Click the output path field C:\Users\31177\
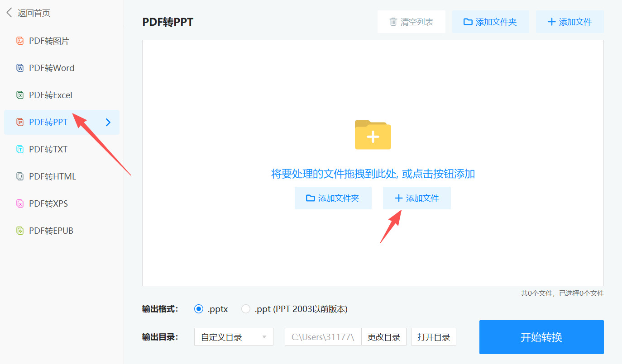 [x=323, y=337]
